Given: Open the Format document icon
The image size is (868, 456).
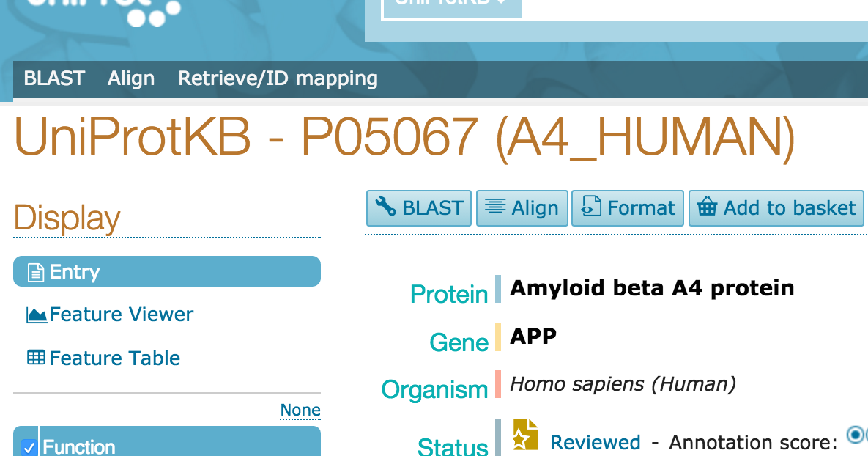Looking at the screenshot, I should click(594, 207).
